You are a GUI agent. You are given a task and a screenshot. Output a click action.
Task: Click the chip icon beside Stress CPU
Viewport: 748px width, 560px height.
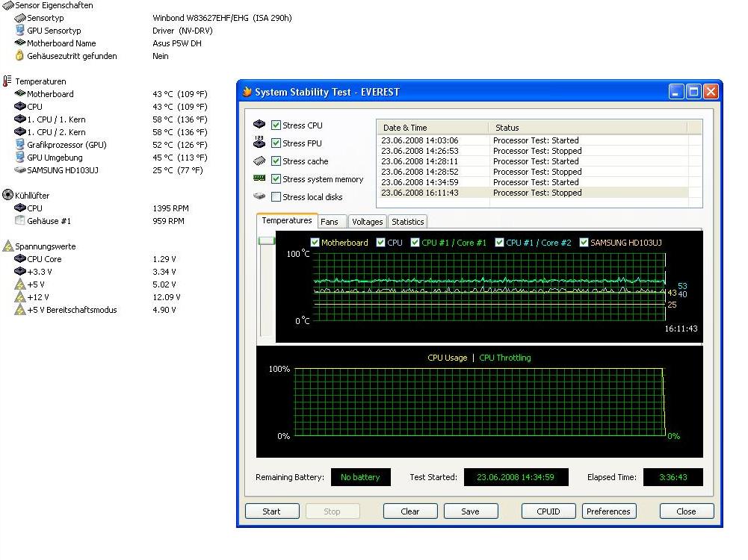259,125
